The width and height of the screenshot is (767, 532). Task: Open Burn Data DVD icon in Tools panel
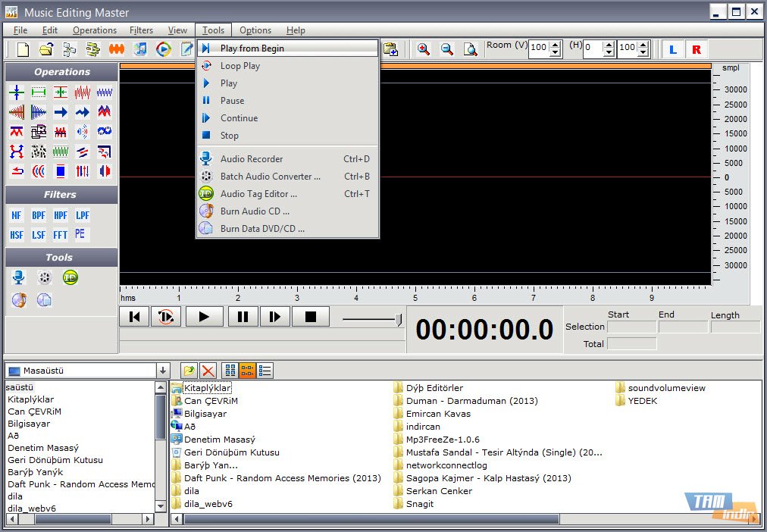44,300
